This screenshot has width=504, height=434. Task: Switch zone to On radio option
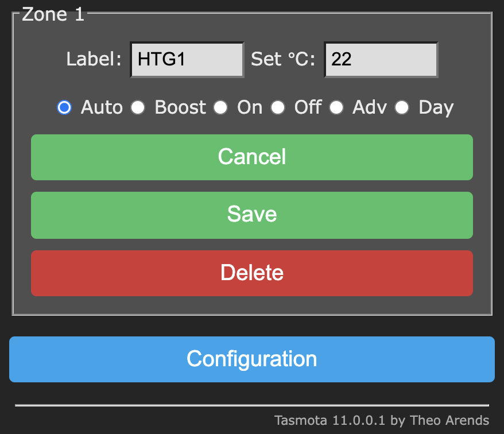pyautogui.click(x=220, y=107)
